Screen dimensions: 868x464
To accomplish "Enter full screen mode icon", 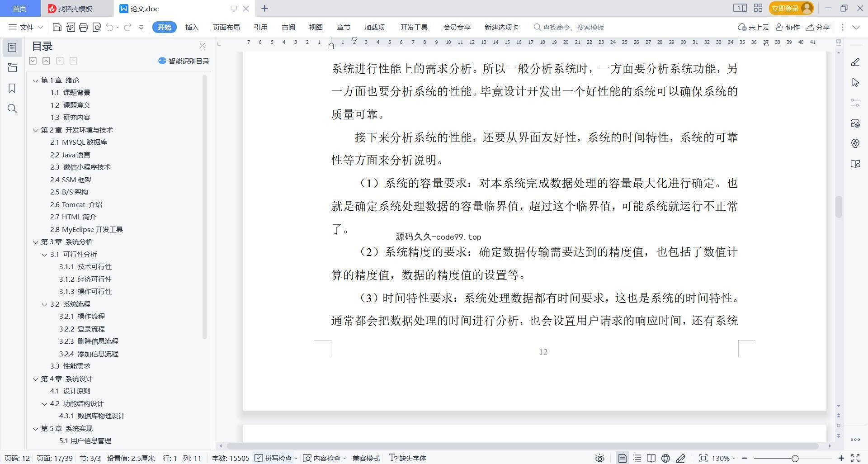I will pos(855,458).
